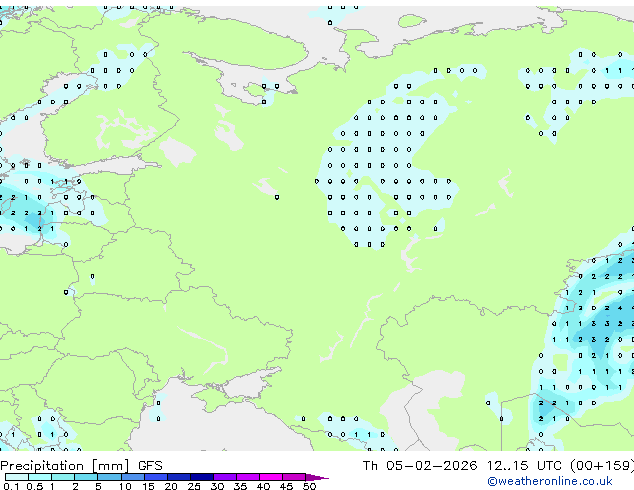Click the '40' legend value
Viewport: 634px width, 490px height.
coord(263,486)
